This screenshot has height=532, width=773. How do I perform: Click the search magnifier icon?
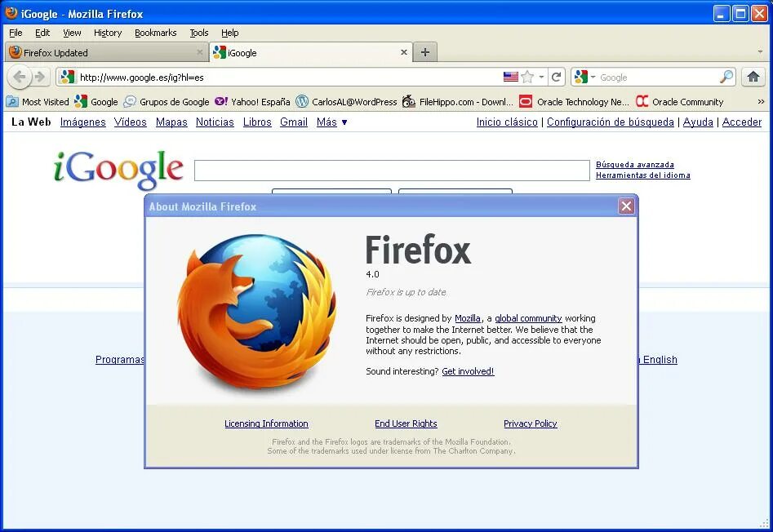726,77
